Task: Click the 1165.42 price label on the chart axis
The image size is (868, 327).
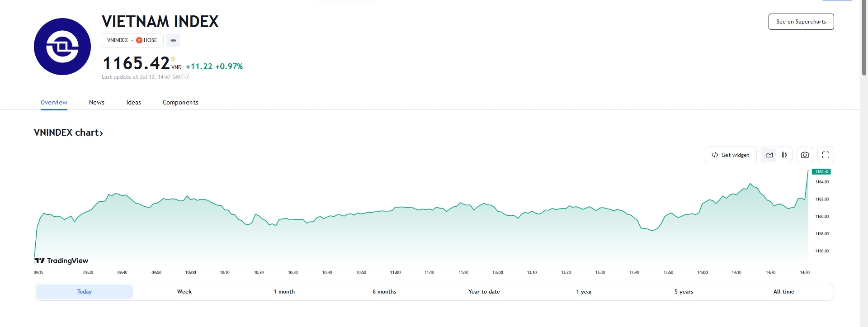Action: pyautogui.click(x=821, y=172)
